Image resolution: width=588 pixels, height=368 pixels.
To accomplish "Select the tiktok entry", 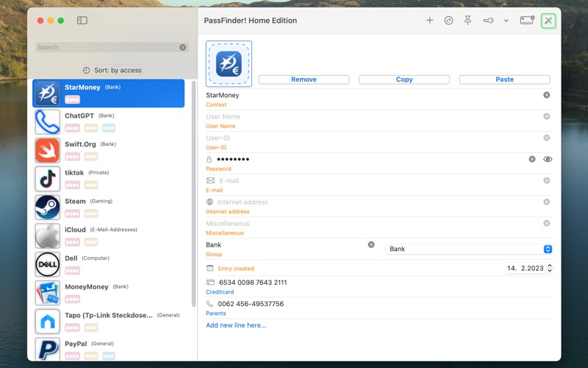I will coord(108,179).
